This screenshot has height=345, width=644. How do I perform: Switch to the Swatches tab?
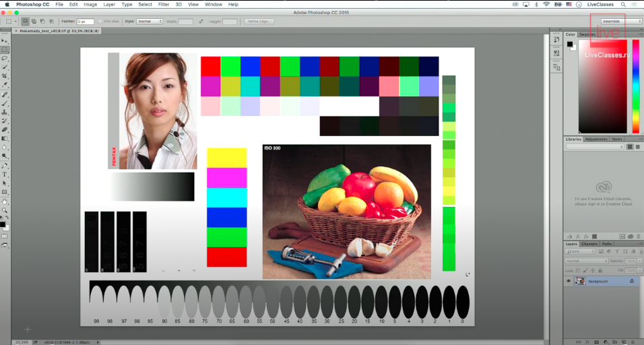click(587, 34)
